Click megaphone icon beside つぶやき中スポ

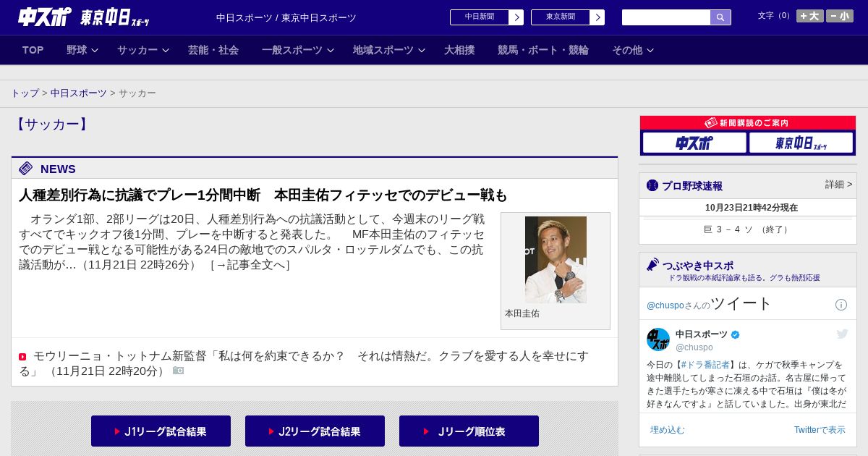coord(652,264)
